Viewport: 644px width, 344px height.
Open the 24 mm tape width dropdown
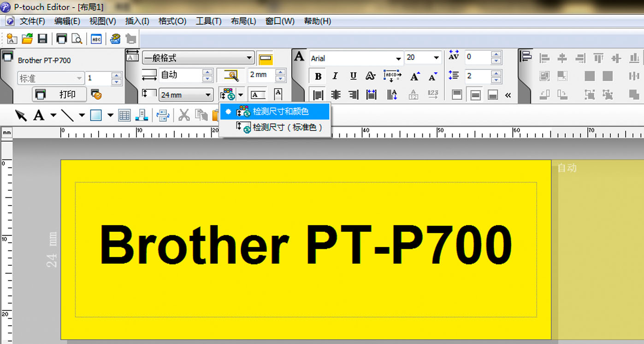(x=186, y=95)
